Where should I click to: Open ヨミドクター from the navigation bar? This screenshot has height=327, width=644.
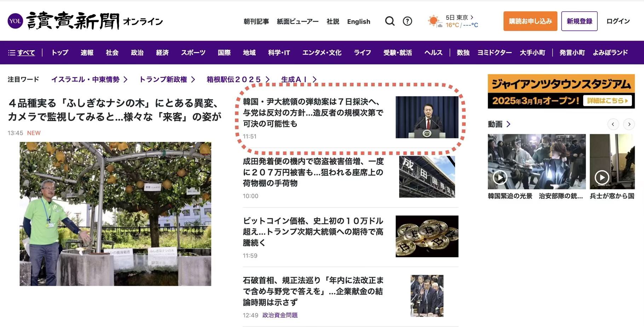click(x=495, y=53)
